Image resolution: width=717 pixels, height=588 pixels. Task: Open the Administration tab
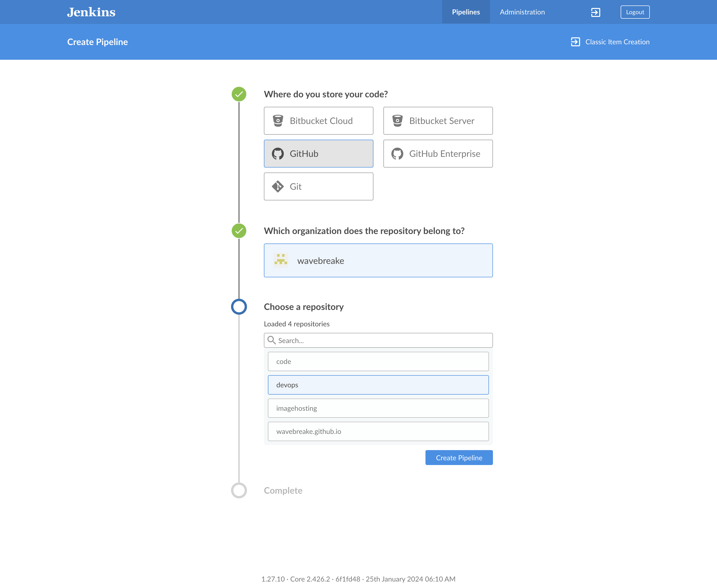pyautogui.click(x=522, y=12)
